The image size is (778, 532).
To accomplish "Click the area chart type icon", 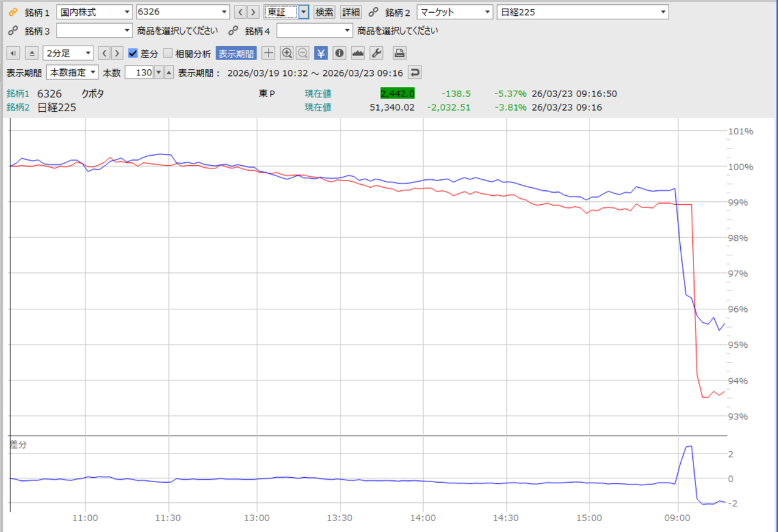I will click(x=358, y=53).
